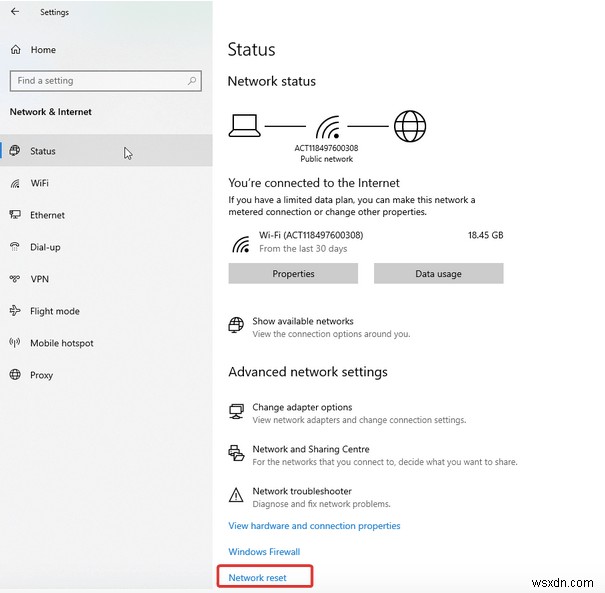Click the Network & Internet heading
The width and height of the screenshot is (605, 593).
[x=51, y=112]
